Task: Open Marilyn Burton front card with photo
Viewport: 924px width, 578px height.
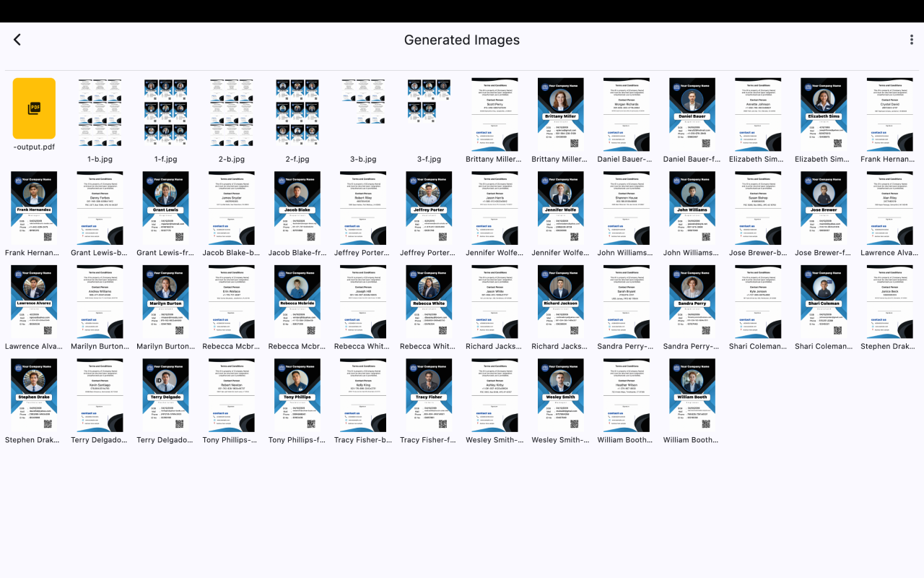Action: click(x=166, y=302)
